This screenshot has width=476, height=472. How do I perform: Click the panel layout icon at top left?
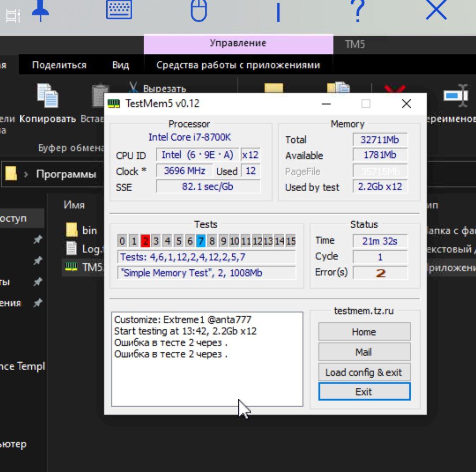point(13,16)
